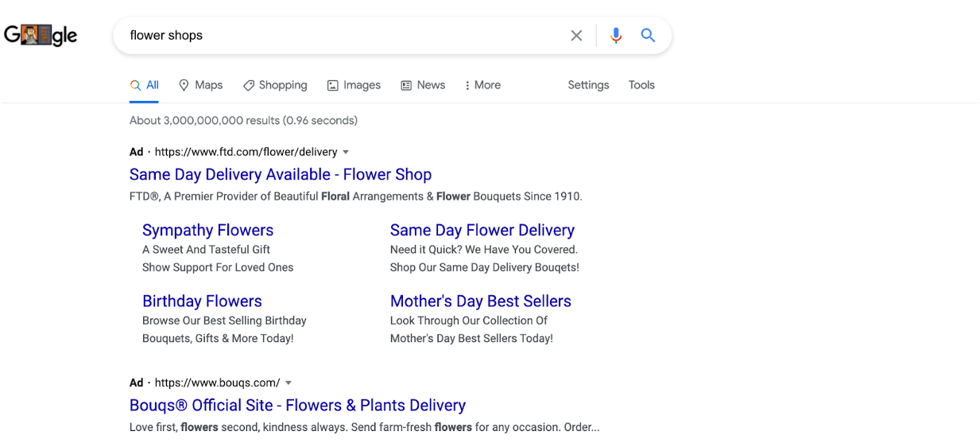980x447 pixels.
Task: Switch to the Images tab
Action: coord(354,85)
